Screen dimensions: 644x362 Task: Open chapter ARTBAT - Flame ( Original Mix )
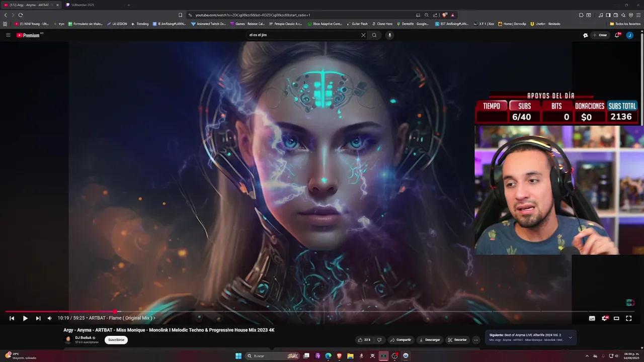(x=122, y=318)
